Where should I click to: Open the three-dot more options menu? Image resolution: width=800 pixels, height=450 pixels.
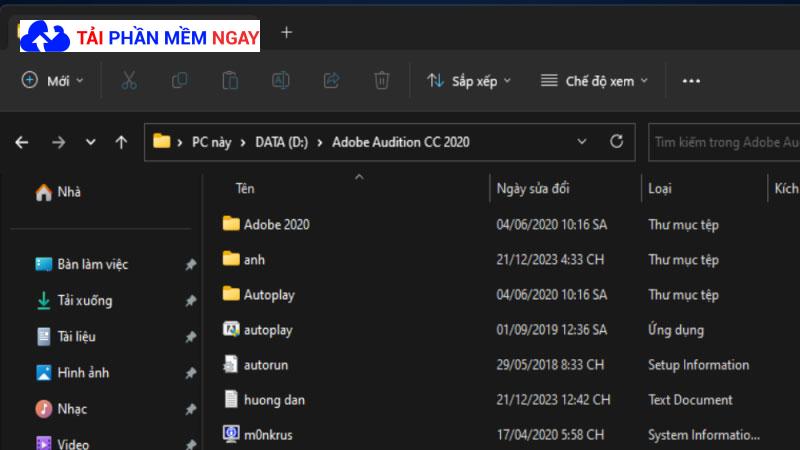(691, 81)
